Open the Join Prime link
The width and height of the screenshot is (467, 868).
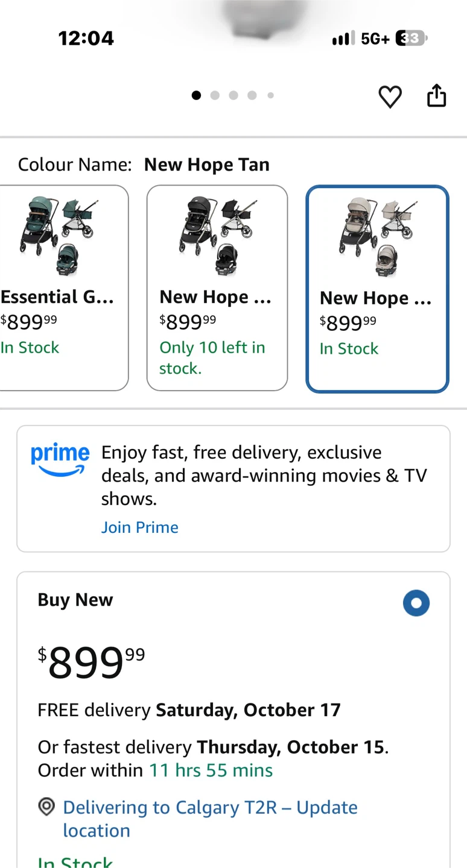click(x=140, y=527)
